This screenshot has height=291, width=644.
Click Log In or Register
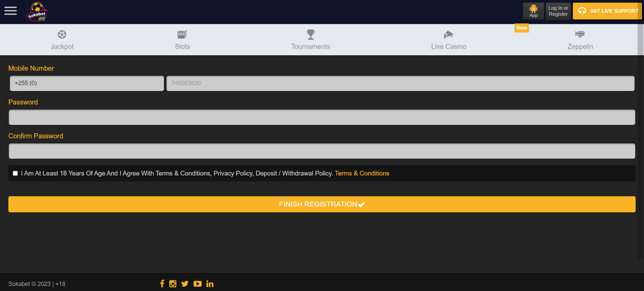pos(558,11)
